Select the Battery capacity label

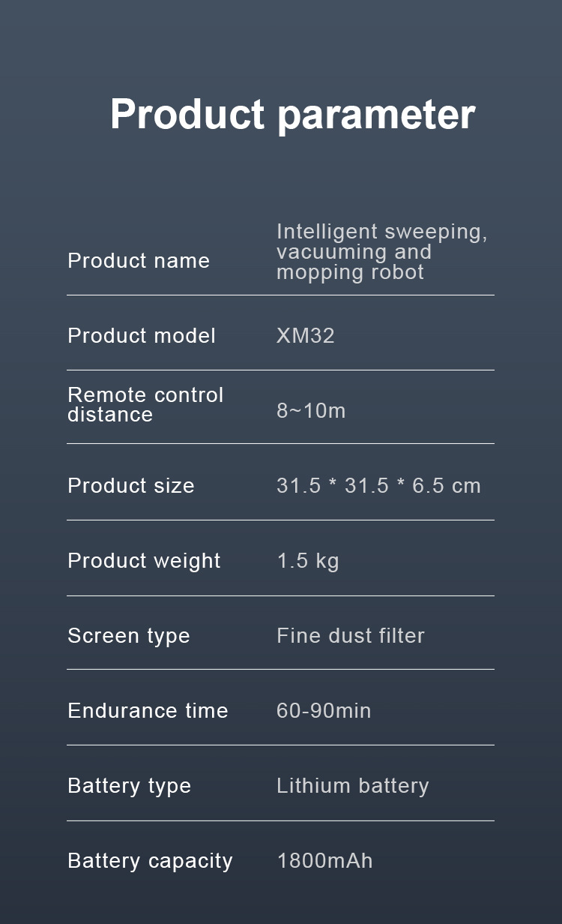pyautogui.click(x=150, y=861)
